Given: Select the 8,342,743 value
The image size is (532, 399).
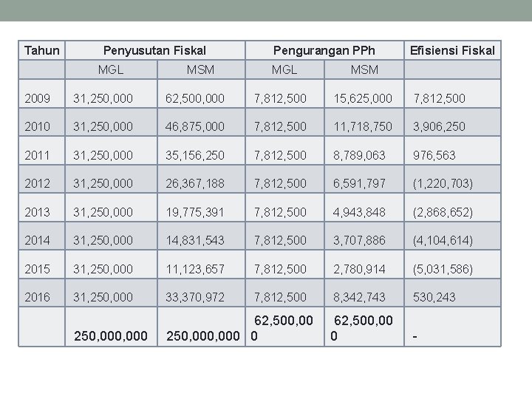Looking at the screenshot, I should point(360,297).
